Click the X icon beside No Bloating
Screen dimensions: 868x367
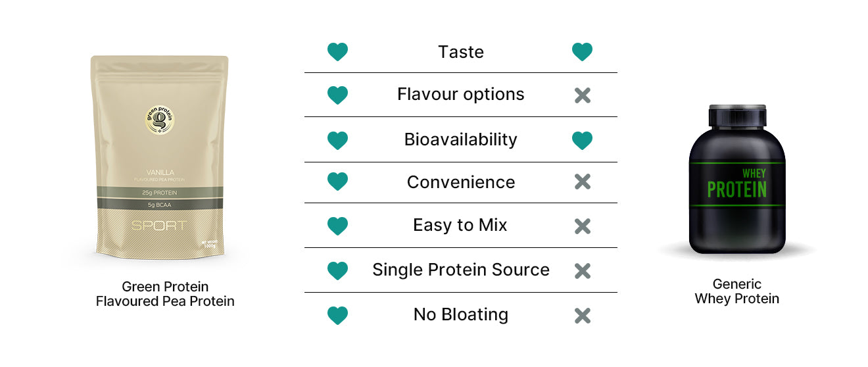(582, 316)
